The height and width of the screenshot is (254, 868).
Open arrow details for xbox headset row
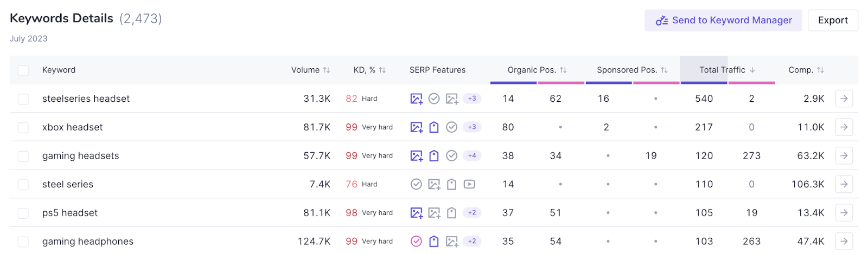844,127
